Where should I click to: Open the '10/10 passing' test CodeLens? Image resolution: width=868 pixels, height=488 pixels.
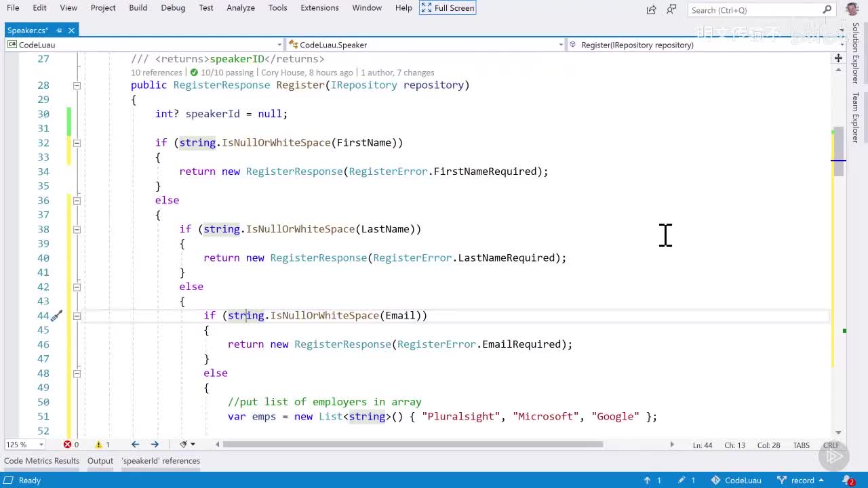click(x=221, y=73)
